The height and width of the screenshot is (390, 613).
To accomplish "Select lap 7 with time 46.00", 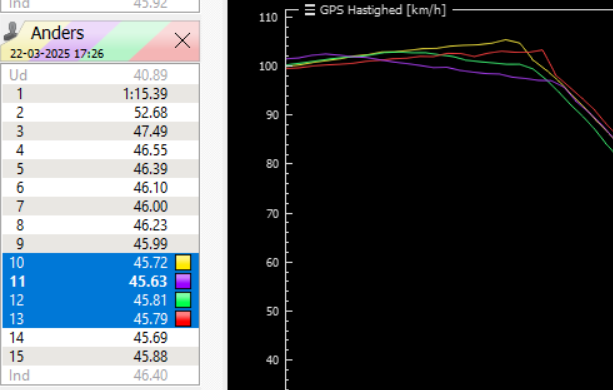I will pyautogui.click(x=100, y=206).
